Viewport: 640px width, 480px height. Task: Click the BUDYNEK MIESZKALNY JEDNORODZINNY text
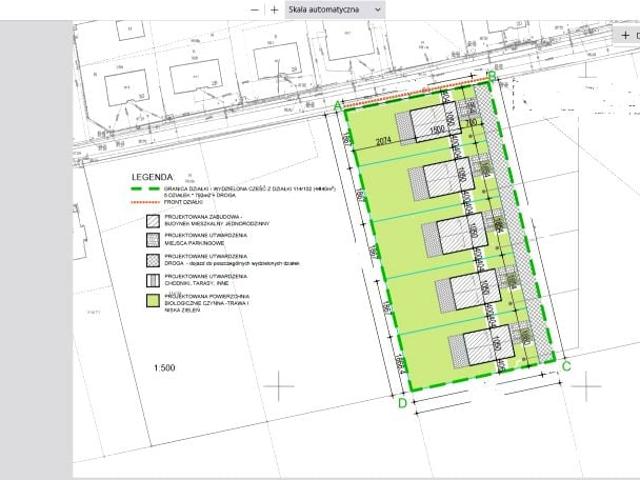(217, 224)
